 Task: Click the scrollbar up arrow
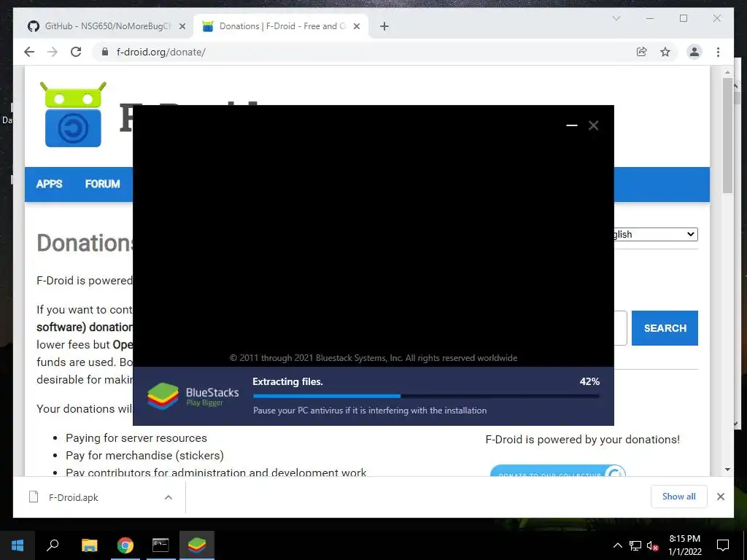tap(727, 72)
